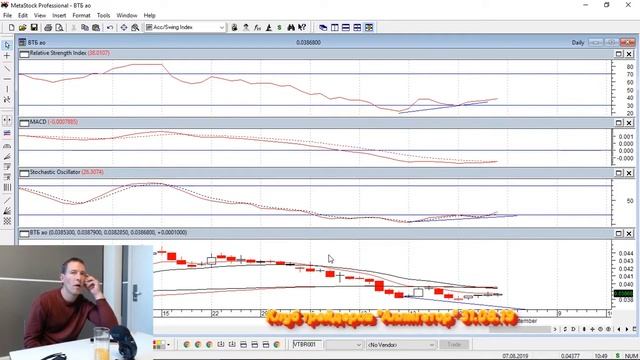Click the grid window layout icon
Image resolution: width=640 pixels, height=360 pixels.
click(357, 27)
